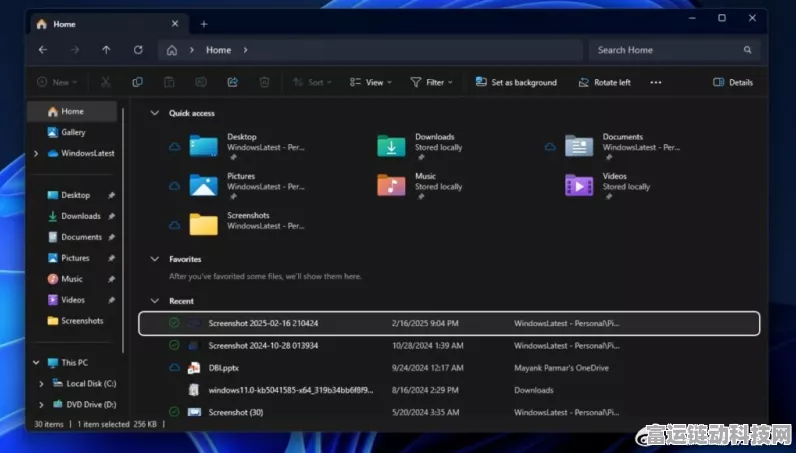Image resolution: width=796 pixels, height=453 pixels.
Task: Select the Screenshot (30) file
Action: pyautogui.click(x=449, y=412)
